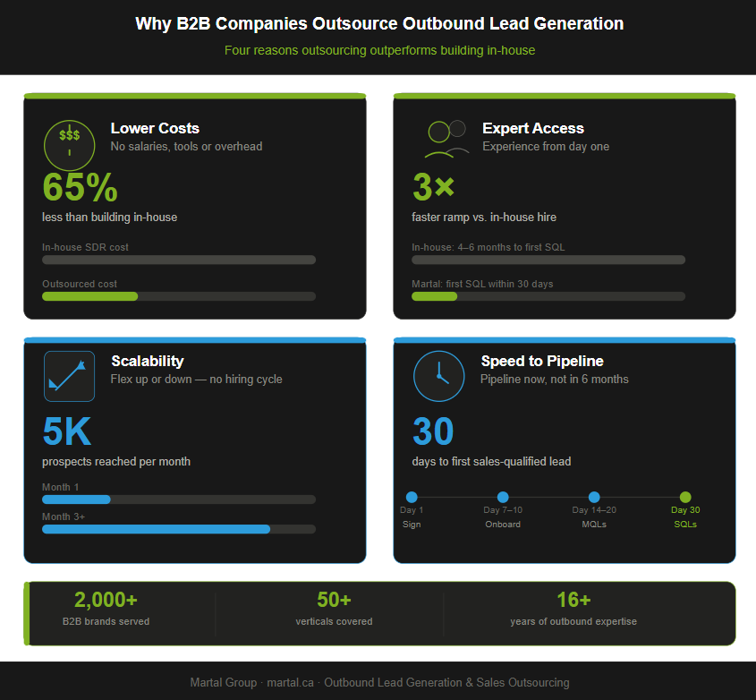Click the Lower Costs card heading
This screenshot has width=756, height=700.
(155, 128)
